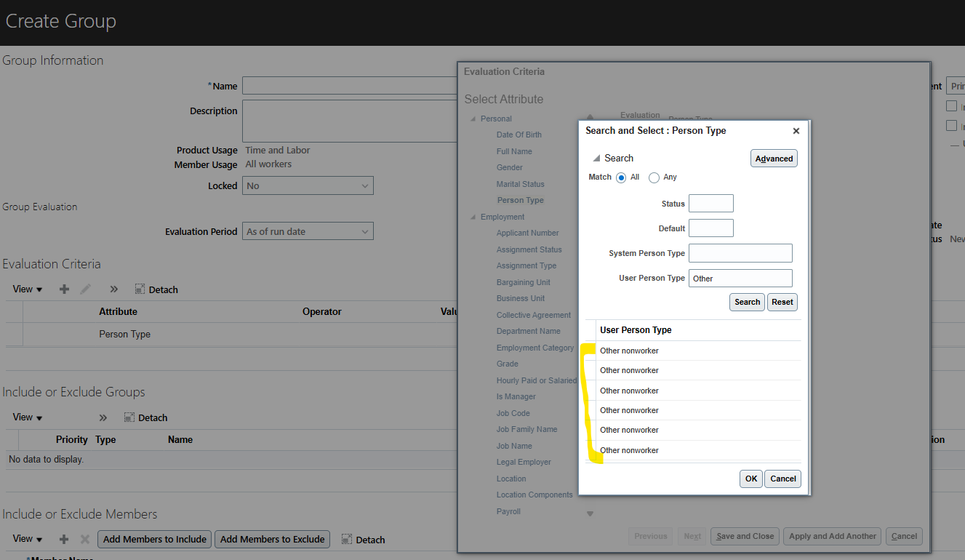Click Save and Close in Evaluation Criteria dialog

(745, 536)
